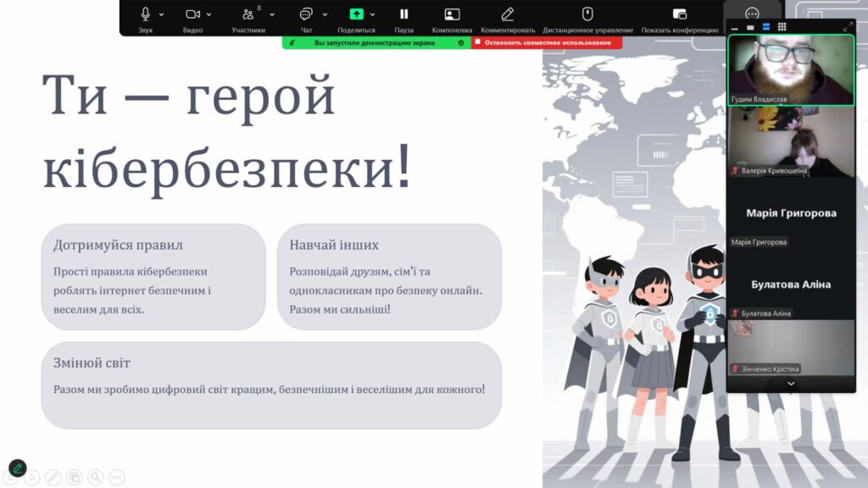Click Показать конференцию icon
The image size is (868, 488).
(679, 14)
